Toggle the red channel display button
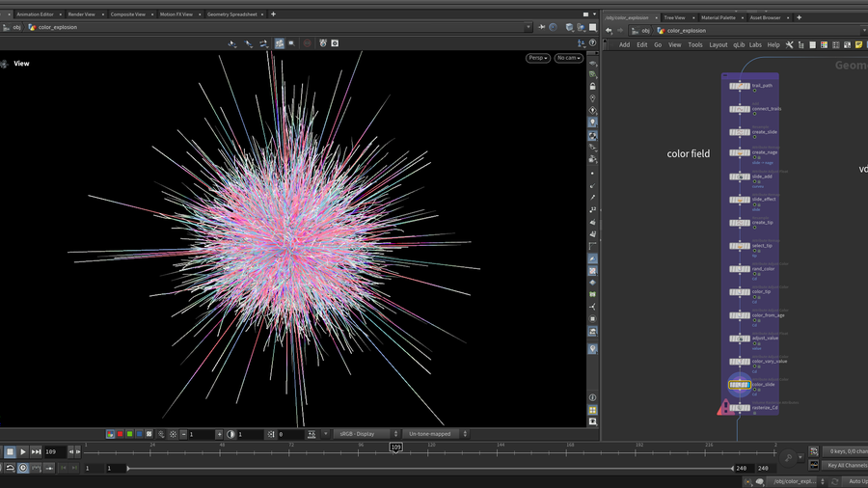The image size is (868, 488). 120,434
